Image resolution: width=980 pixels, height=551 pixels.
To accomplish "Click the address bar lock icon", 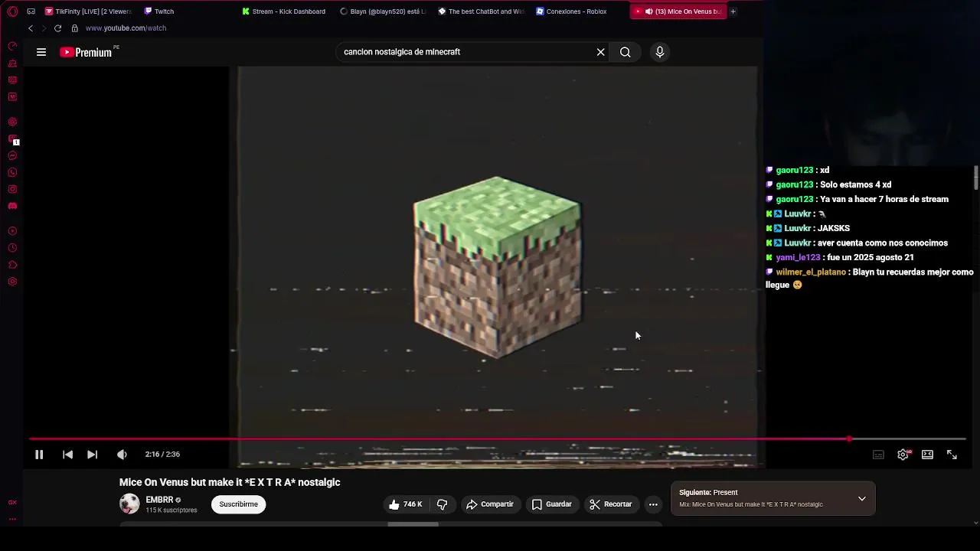I will pyautogui.click(x=74, y=28).
